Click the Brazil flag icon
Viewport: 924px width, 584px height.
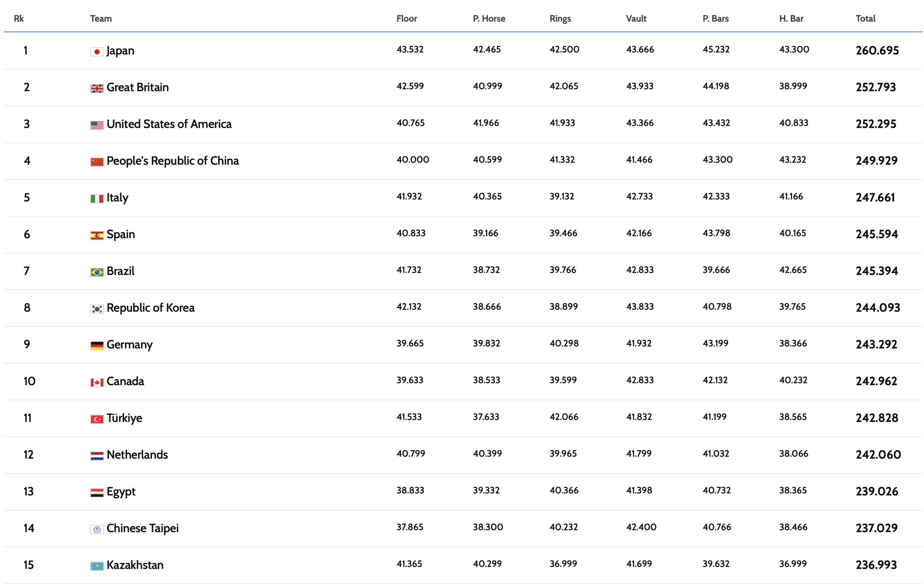pos(97,272)
